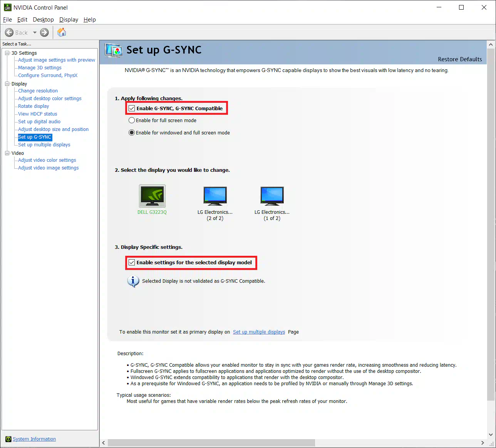Select the DELL G3223Q monitor icon
This screenshot has width=496, height=448.
click(x=152, y=196)
